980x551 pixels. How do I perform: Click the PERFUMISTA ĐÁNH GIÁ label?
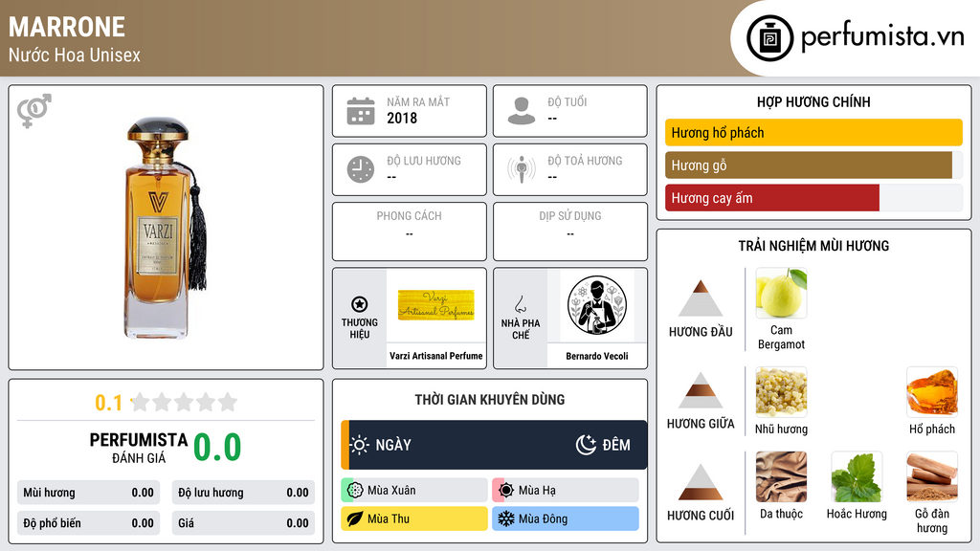(x=139, y=448)
